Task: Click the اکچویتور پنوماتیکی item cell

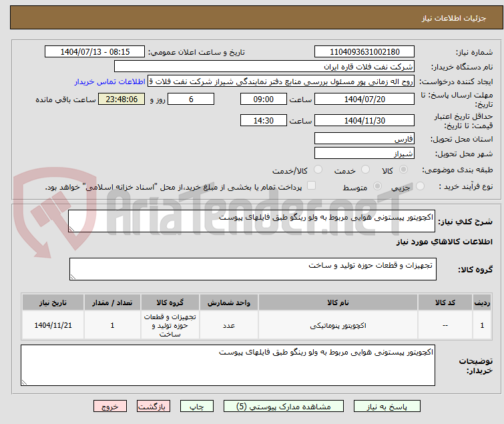Action: [x=338, y=325]
